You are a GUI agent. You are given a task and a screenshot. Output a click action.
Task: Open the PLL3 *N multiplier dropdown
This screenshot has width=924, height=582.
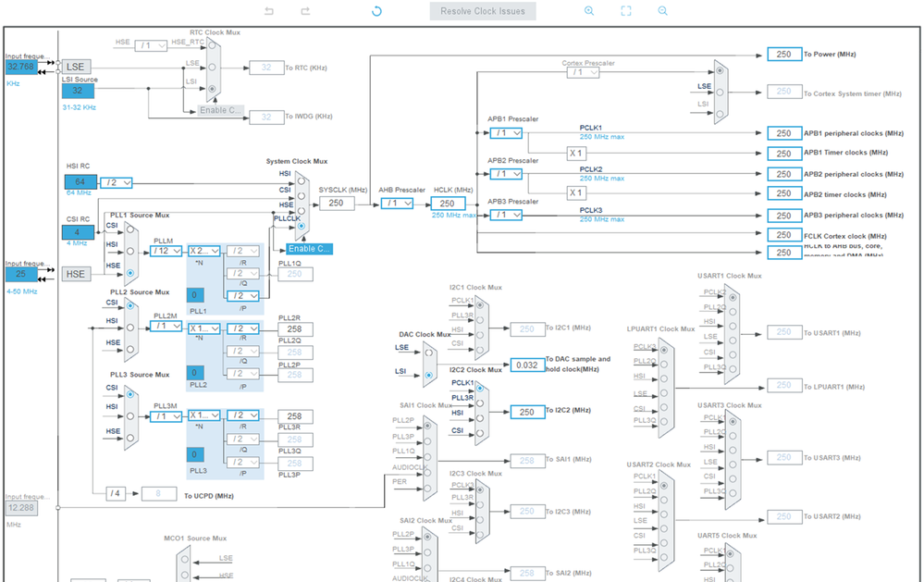(x=203, y=415)
